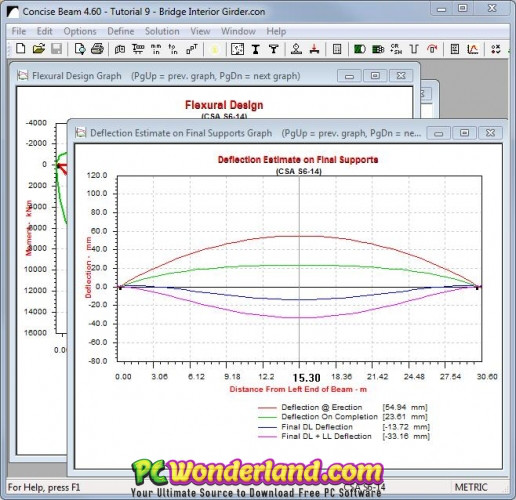Click the black support stamp icon
Screen dimensions: 516x500
[x=296, y=49]
